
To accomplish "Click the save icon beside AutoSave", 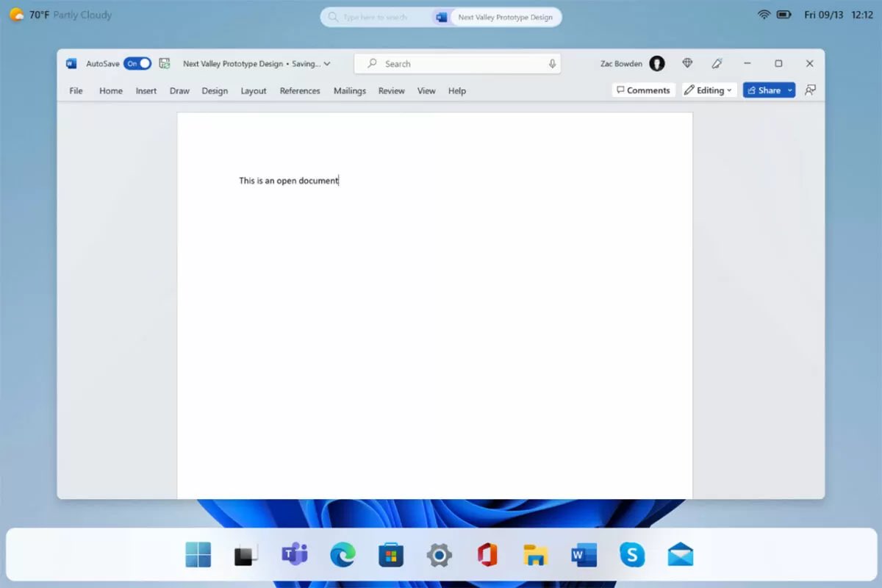I will click(x=165, y=64).
